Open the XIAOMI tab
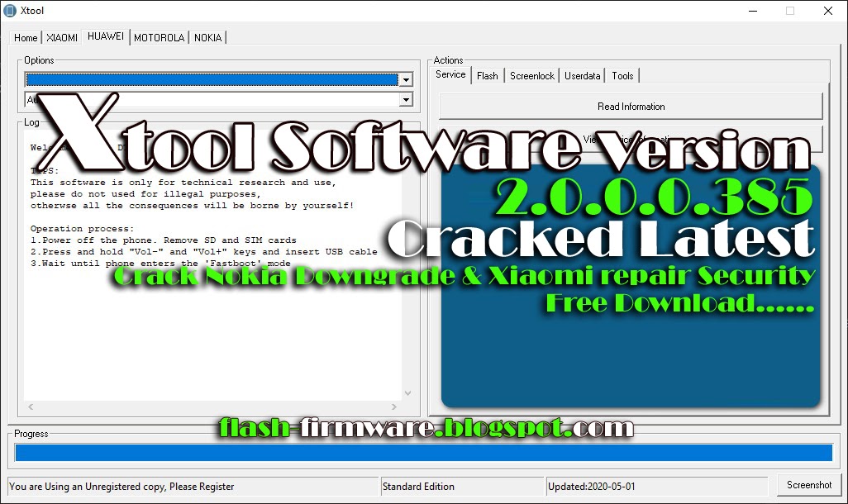Screen dimensions: 848x504 61,37
